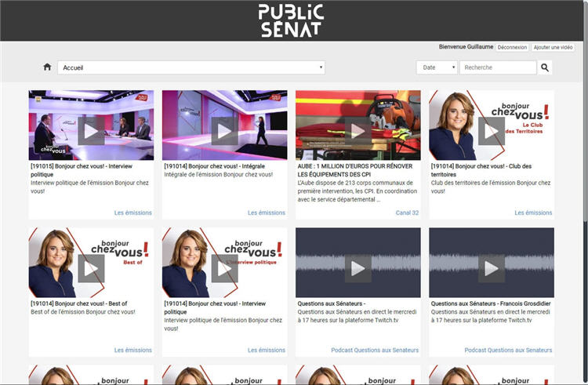Open Les émissions link under [191015] Interview politique
This screenshot has height=385, width=588.
click(132, 212)
